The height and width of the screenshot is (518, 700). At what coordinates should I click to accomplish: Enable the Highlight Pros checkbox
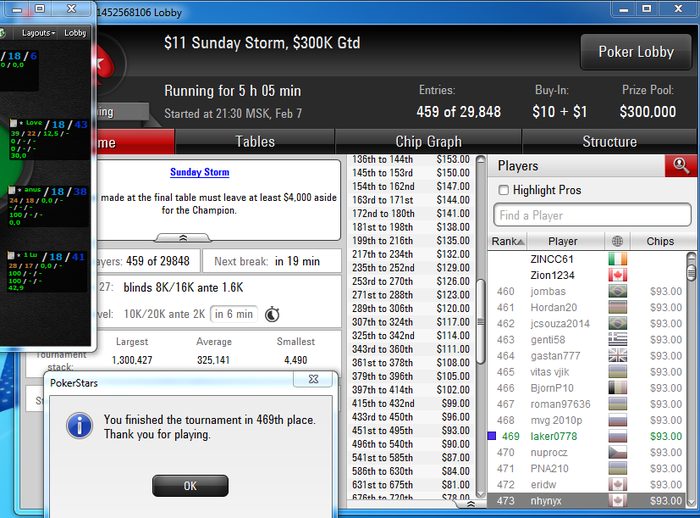(504, 190)
